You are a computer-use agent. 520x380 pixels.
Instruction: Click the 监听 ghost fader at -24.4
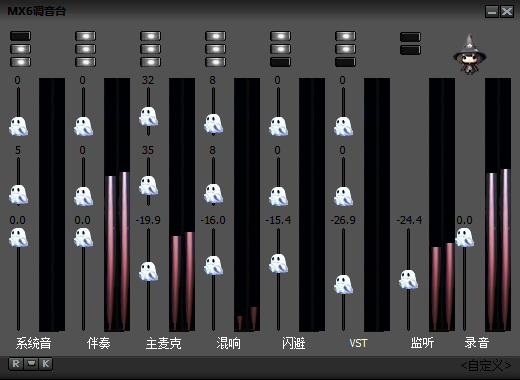point(408,279)
